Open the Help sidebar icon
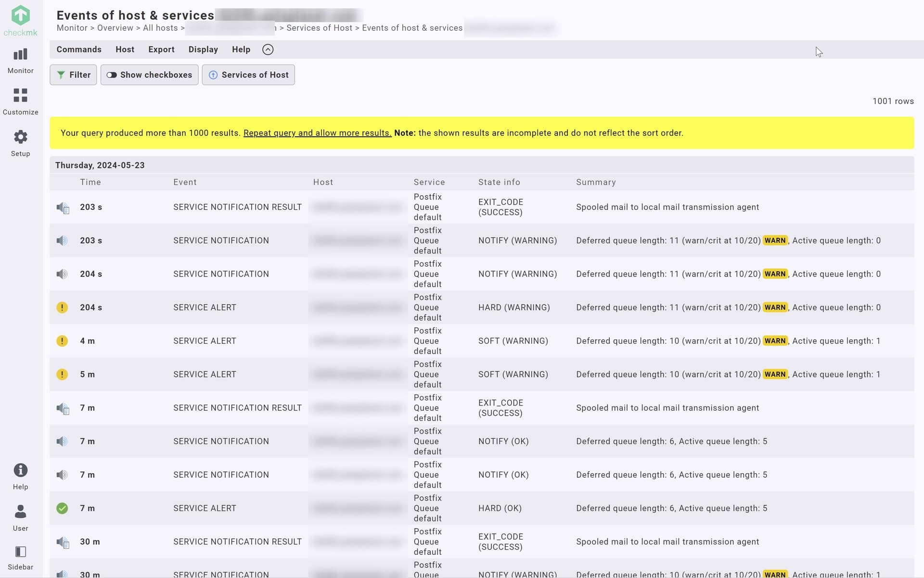The width and height of the screenshot is (924, 578). point(20,475)
